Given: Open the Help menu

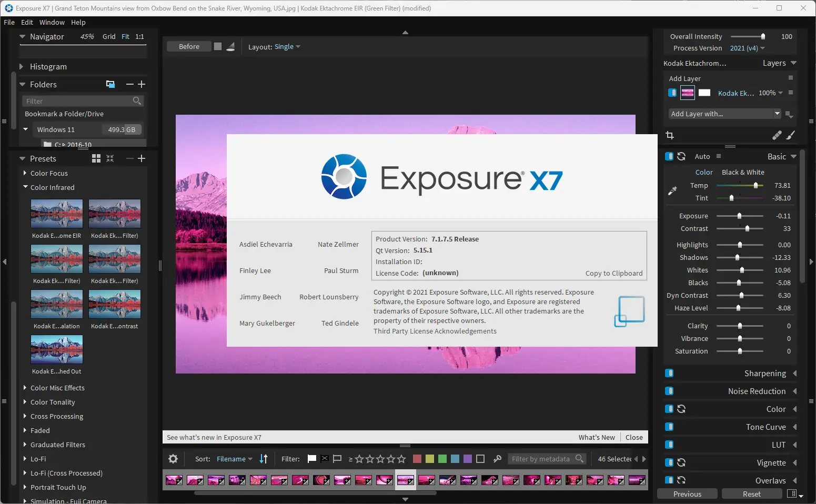Looking at the screenshot, I should pyautogui.click(x=78, y=22).
